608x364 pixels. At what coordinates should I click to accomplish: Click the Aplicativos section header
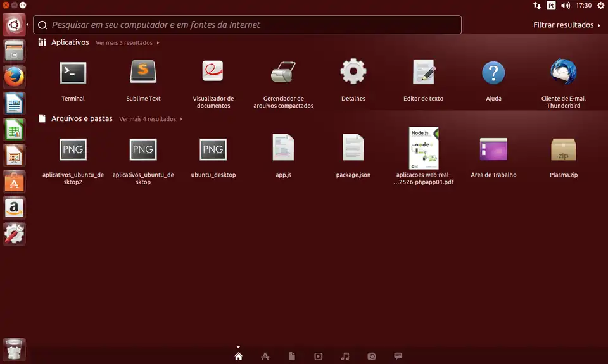pos(70,42)
